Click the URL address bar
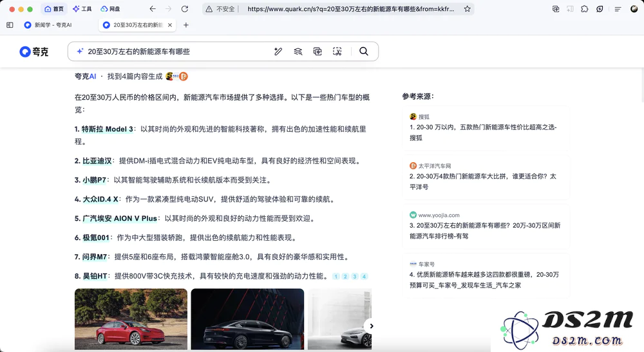This screenshot has width=644, height=352. 351,8
